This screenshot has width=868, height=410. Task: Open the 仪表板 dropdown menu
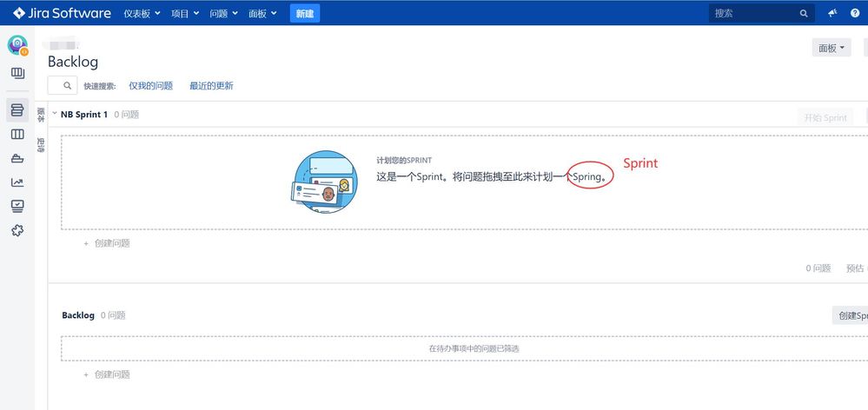(142, 13)
